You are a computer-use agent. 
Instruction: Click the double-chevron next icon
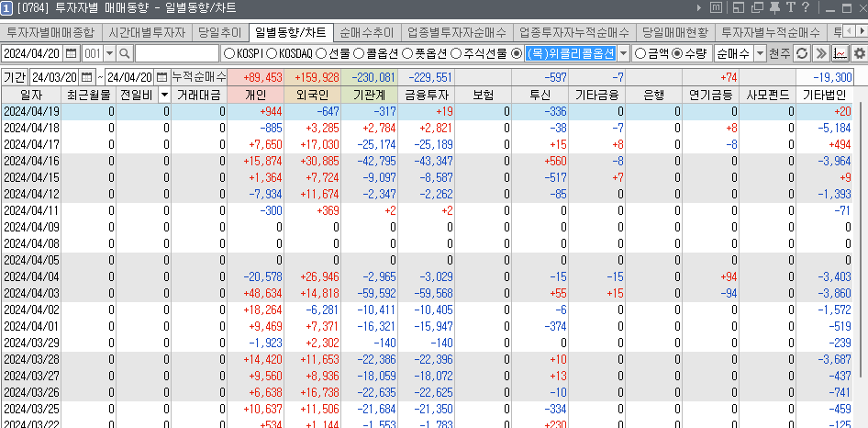tap(821, 53)
